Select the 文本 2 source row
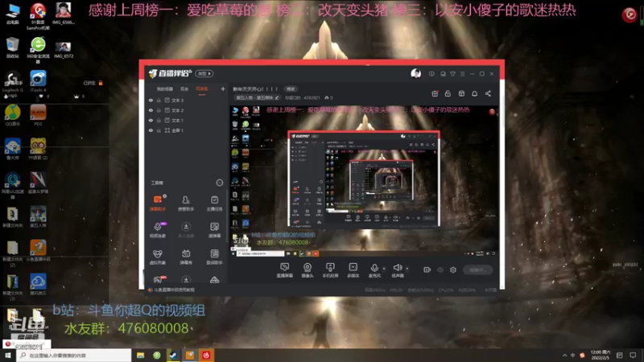644x362 pixels. tap(186, 110)
